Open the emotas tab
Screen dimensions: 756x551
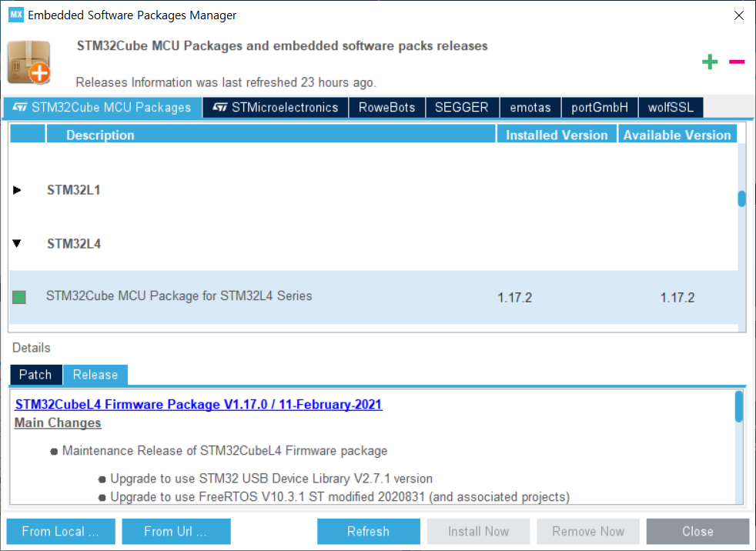[530, 108]
